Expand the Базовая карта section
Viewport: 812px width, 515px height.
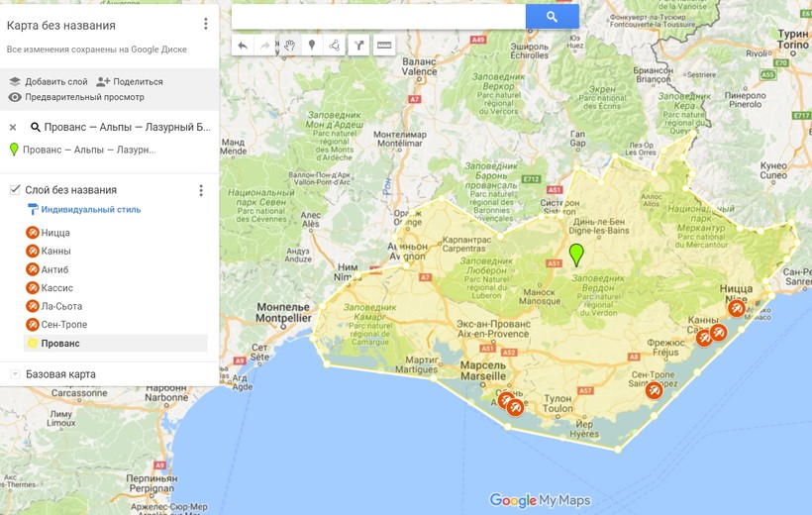tap(15, 374)
